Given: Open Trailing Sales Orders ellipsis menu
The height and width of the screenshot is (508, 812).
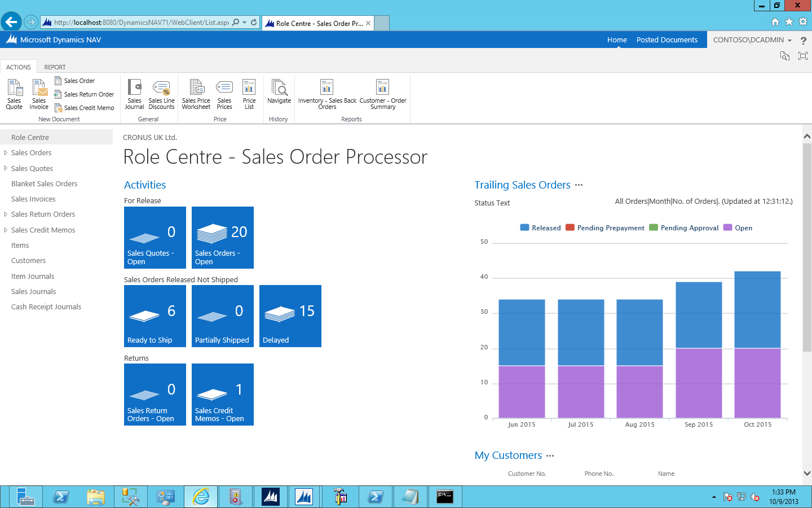Looking at the screenshot, I should tap(579, 185).
